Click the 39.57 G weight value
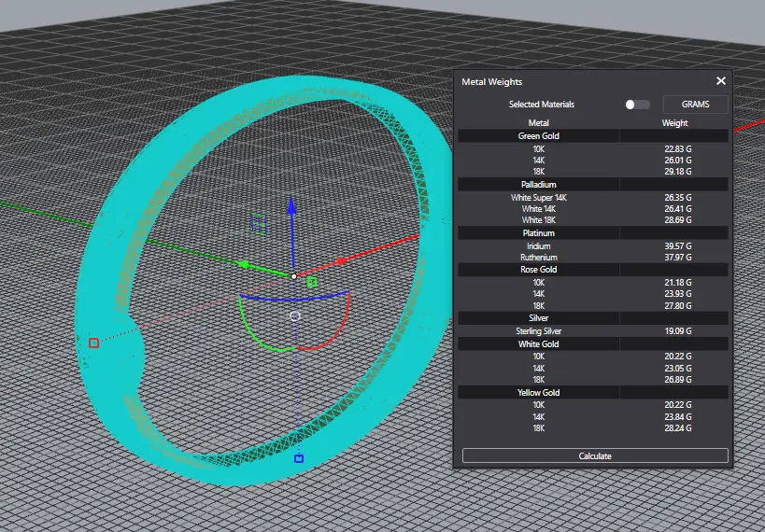765x532 pixels. [678, 246]
